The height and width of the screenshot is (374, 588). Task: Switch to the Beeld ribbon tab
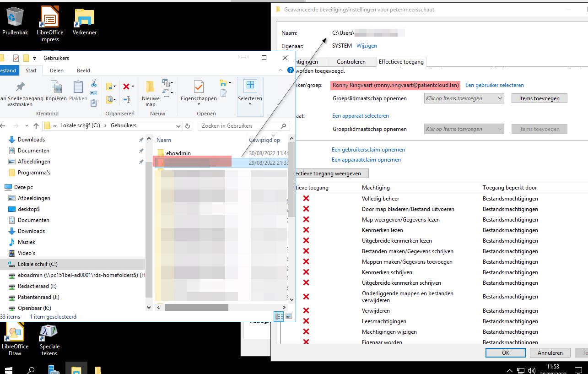click(x=83, y=70)
